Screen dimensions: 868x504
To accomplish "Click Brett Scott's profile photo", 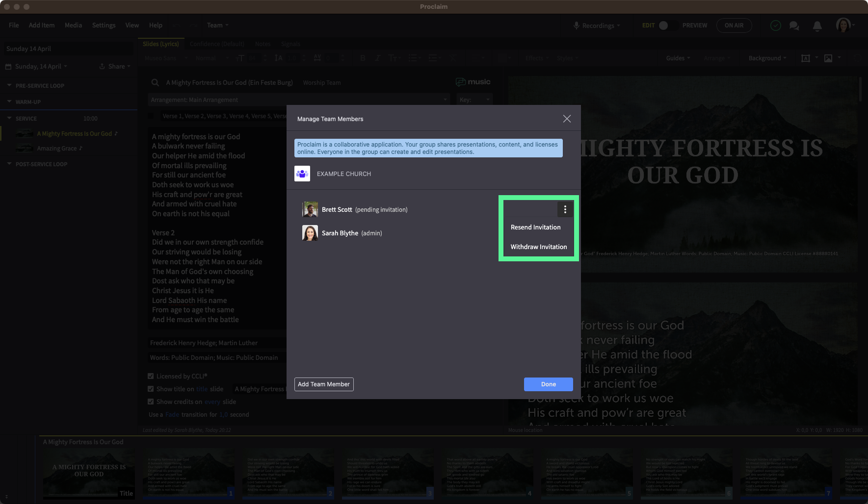I will (310, 209).
